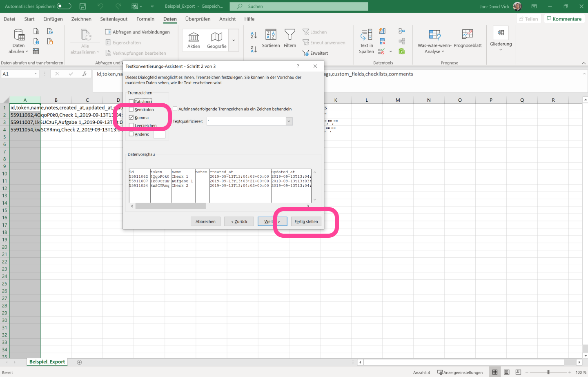
Task: Click the Consolidate icon
Action: click(x=402, y=31)
